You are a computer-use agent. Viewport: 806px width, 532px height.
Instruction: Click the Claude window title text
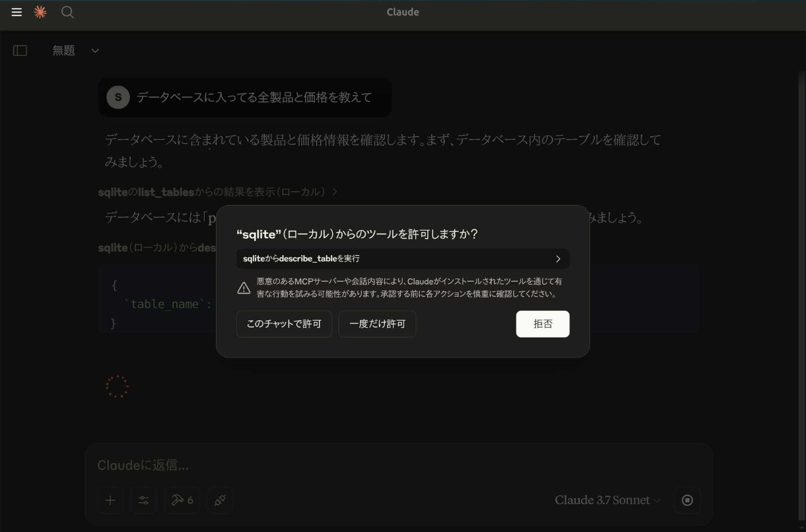403,12
